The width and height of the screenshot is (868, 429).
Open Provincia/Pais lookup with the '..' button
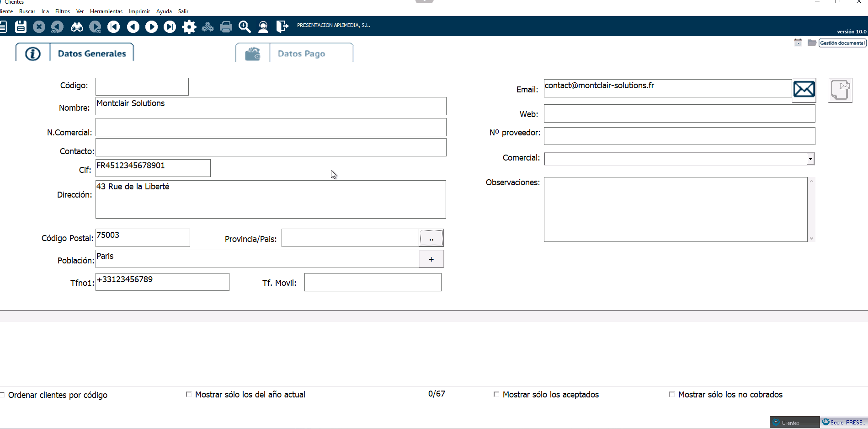[x=431, y=238]
